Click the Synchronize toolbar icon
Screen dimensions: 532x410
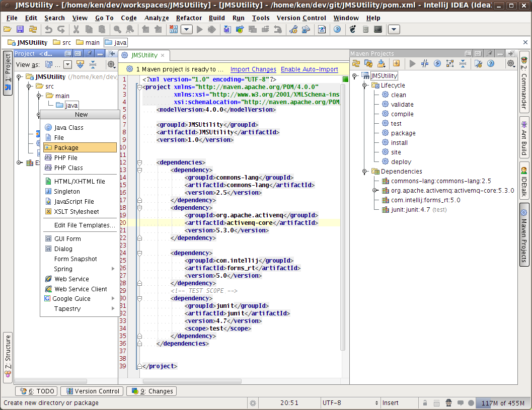pyautogui.click(x=33, y=30)
